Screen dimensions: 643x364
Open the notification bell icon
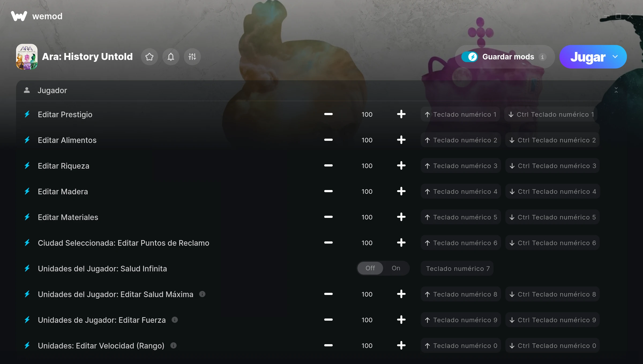click(x=171, y=57)
